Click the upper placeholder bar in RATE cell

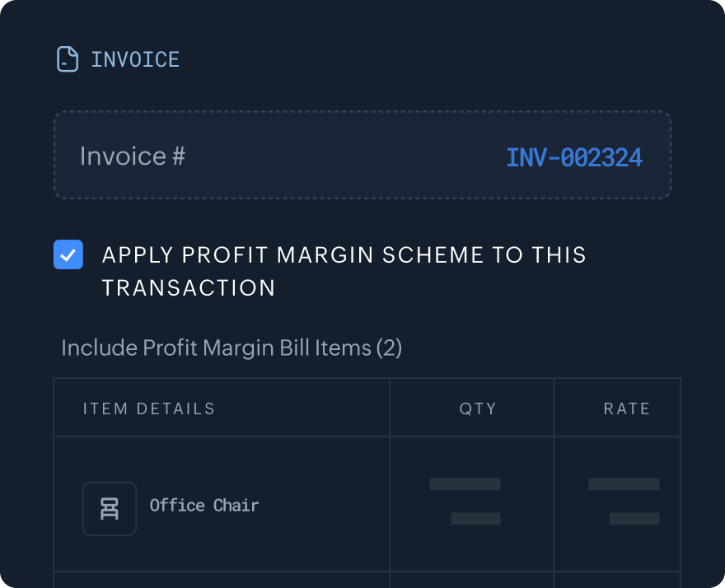click(624, 484)
